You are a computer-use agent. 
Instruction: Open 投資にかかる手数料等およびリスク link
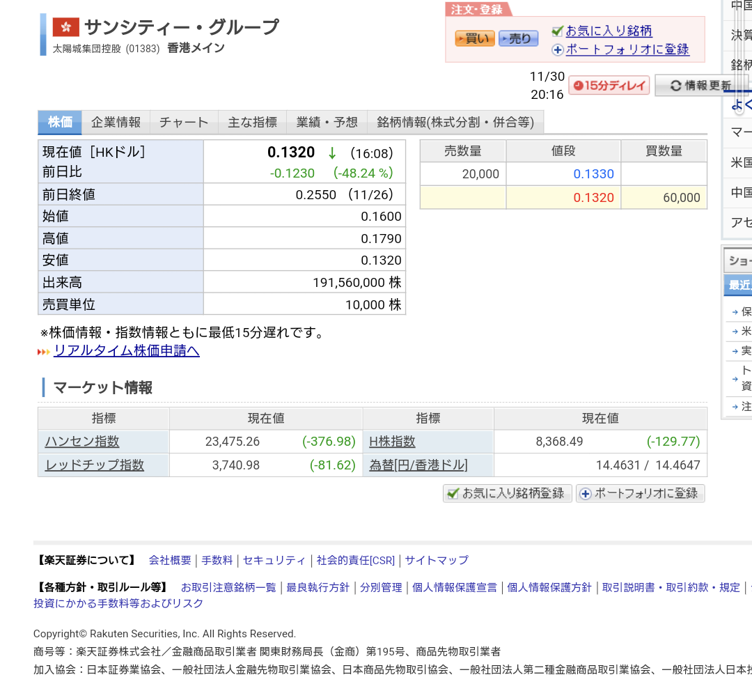[x=118, y=604]
